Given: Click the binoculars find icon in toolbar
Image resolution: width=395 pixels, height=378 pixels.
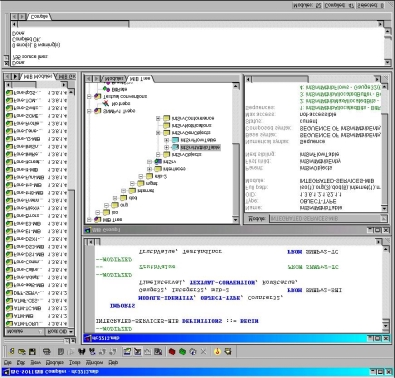Looking at the screenshot, I should pyautogui.click(x=81, y=352).
